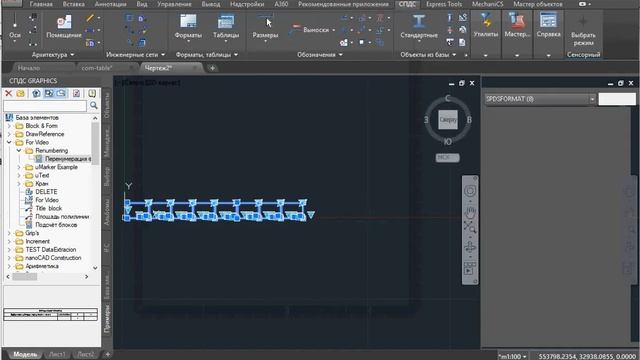Select Title block in the elements tree
The image size is (640, 360).
tap(48, 208)
